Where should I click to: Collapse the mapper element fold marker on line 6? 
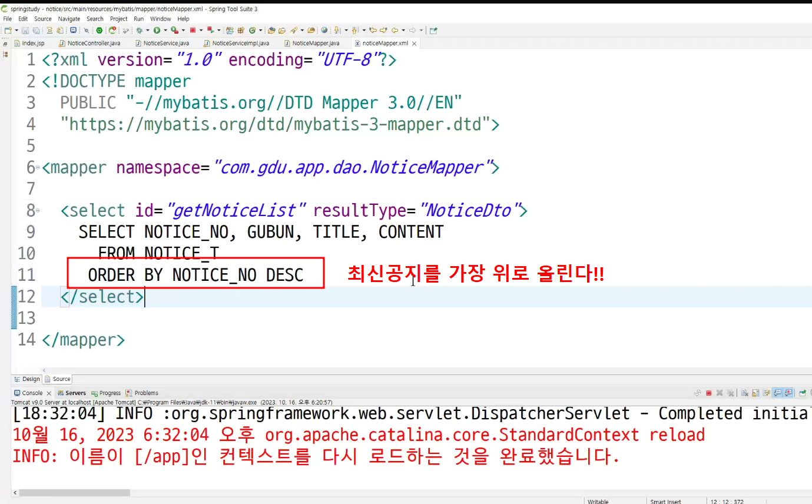tap(38, 168)
